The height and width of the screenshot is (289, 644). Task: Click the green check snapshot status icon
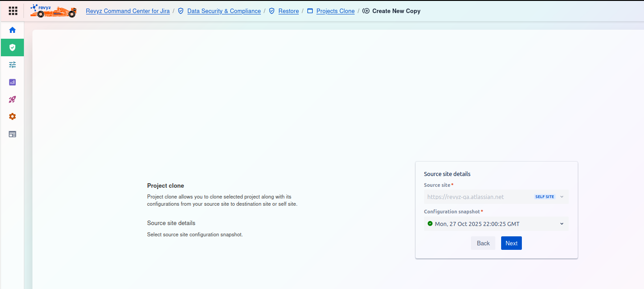430,224
